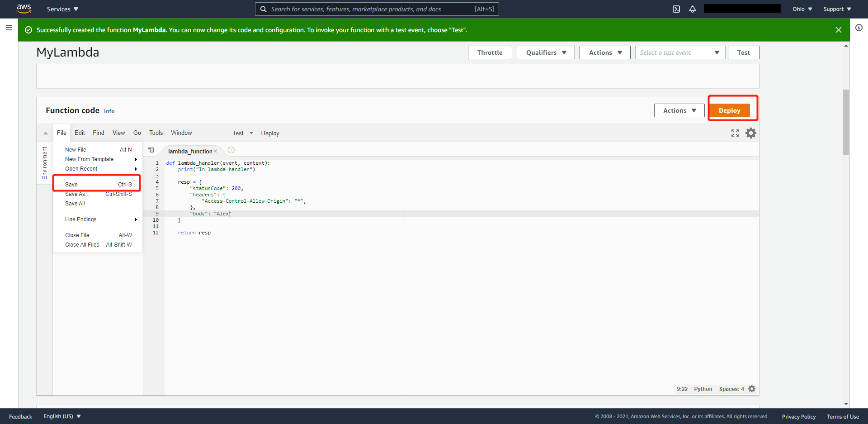Screen dimensions: 868x424
Task: Click the AWS logo
Action: point(24,9)
